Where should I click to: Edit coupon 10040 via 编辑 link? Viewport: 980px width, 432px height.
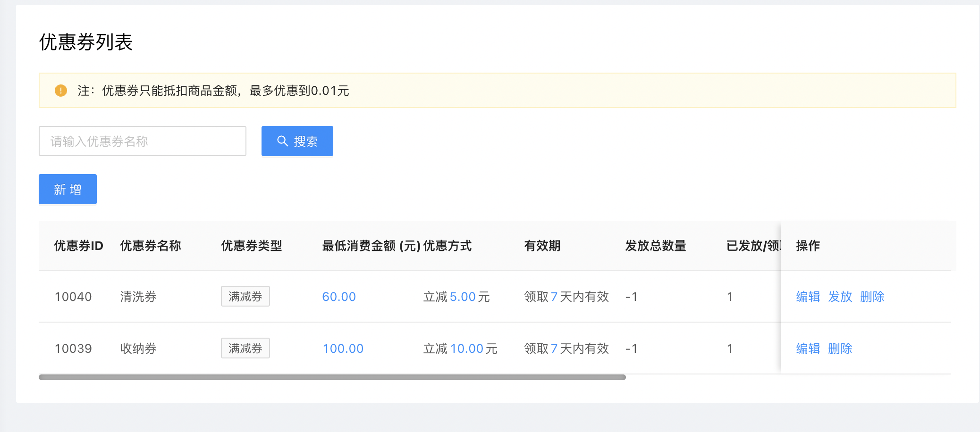808,297
